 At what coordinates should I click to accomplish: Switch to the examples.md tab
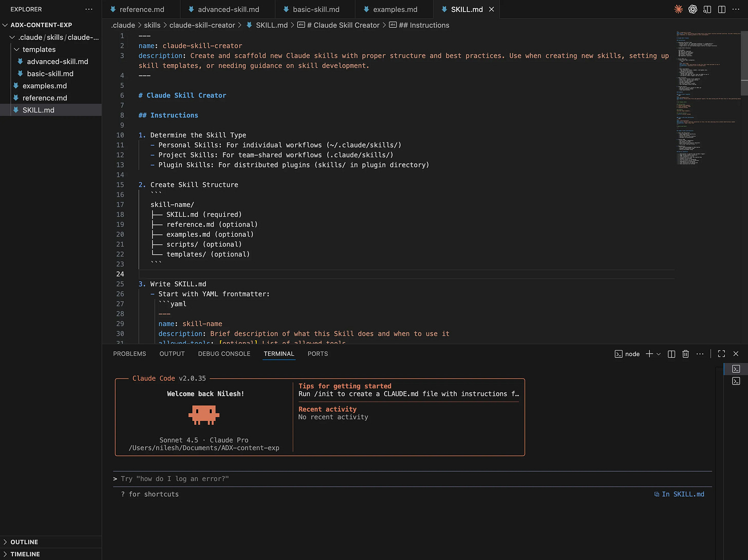pyautogui.click(x=395, y=9)
